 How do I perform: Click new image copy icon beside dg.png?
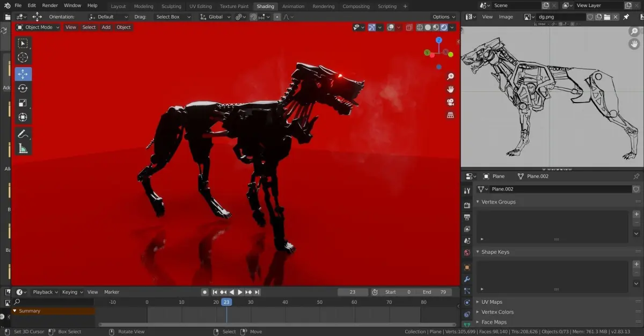coord(599,17)
